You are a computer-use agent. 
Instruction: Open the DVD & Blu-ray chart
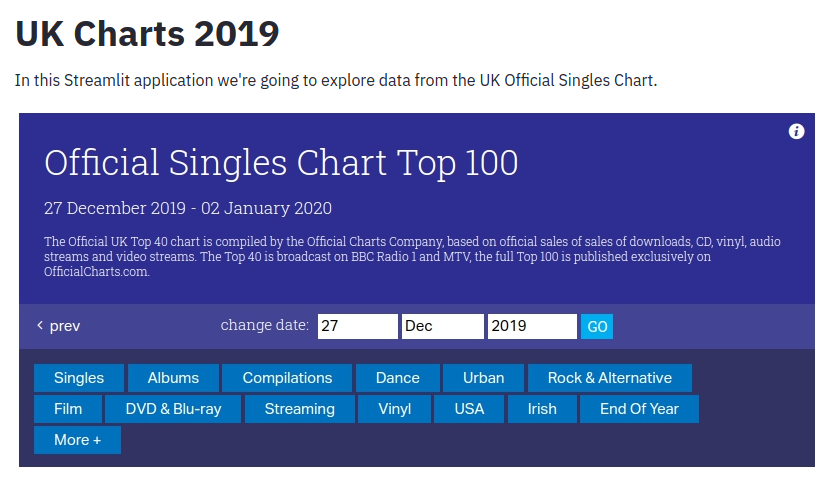(x=174, y=409)
